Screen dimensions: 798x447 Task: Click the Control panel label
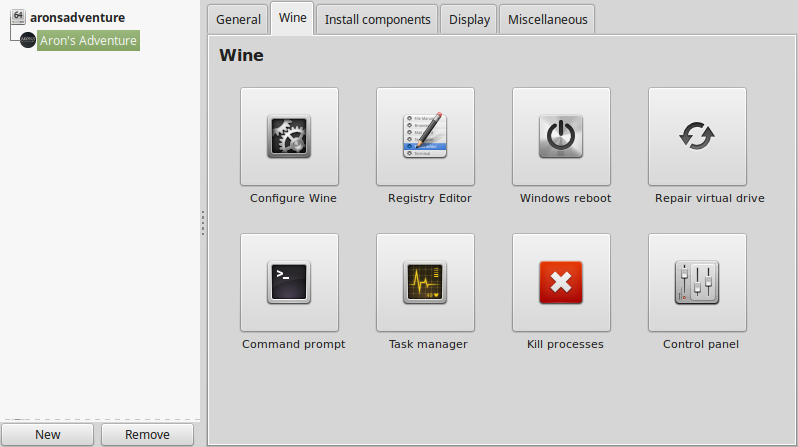tap(701, 344)
